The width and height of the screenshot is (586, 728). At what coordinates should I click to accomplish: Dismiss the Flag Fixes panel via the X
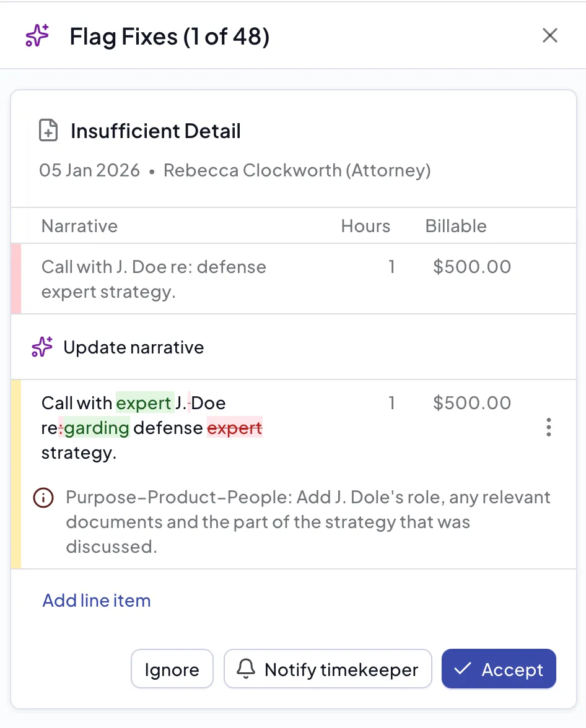tap(549, 35)
